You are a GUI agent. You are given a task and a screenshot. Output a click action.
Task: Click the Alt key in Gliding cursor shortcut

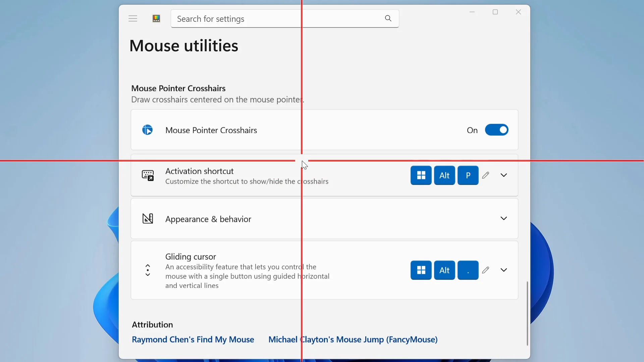pos(444,270)
